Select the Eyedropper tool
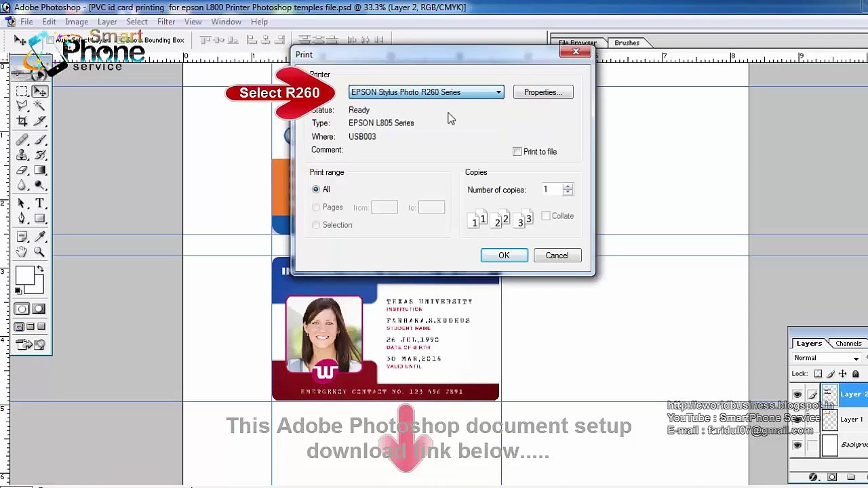Viewport: 868px width, 488px height. click(x=39, y=237)
